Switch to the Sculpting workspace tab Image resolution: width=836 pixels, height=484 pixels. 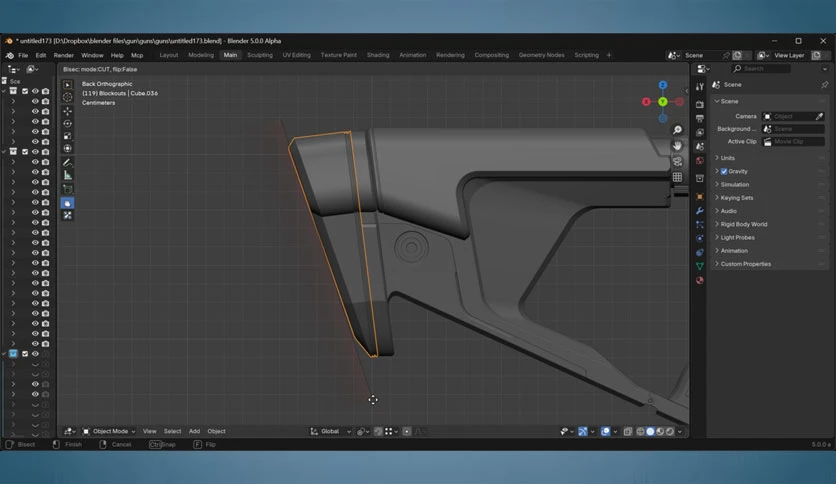click(260, 55)
